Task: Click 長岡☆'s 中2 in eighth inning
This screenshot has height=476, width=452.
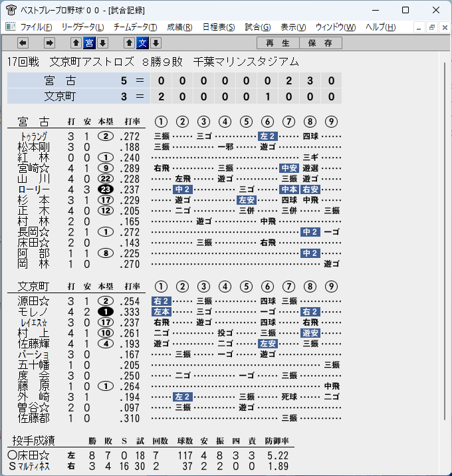Action: (310, 232)
